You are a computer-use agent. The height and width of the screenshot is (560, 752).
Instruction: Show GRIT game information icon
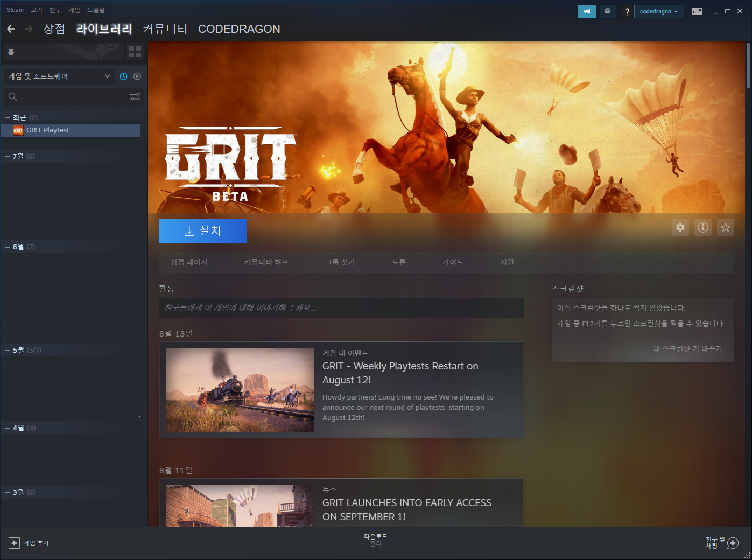tap(703, 227)
